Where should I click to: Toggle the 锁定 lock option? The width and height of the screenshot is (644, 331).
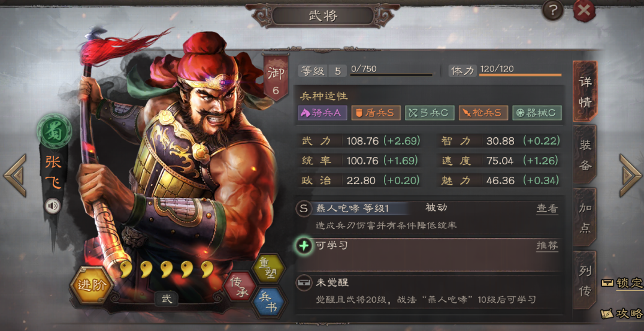(x=622, y=283)
